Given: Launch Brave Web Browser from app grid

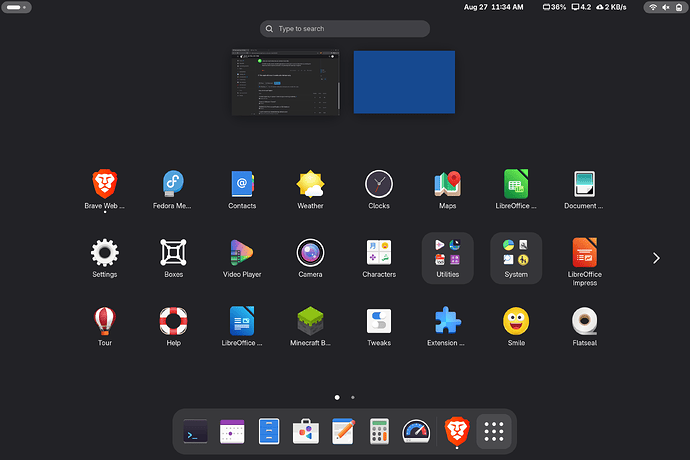Looking at the screenshot, I should point(105,189).
